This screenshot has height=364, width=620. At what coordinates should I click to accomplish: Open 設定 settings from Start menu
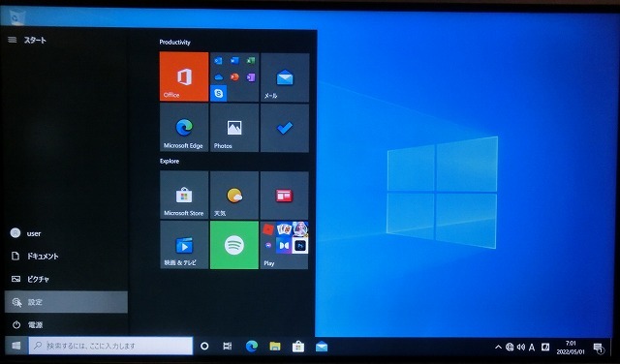66,302
